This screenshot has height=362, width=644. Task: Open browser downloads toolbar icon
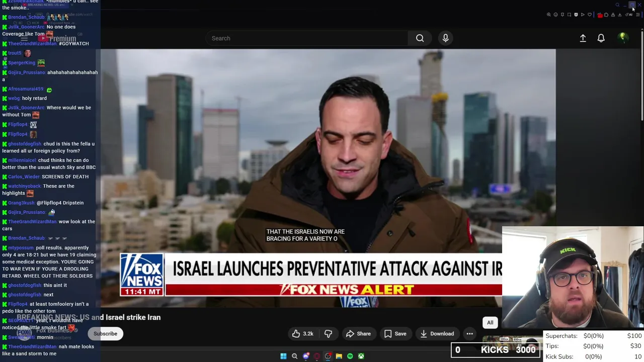620,15
